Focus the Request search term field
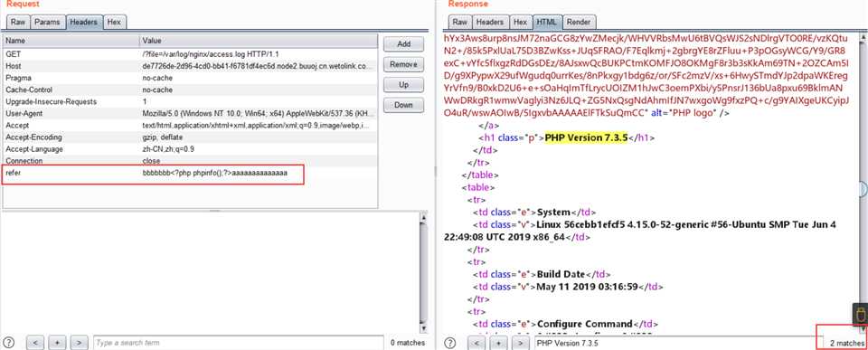The height and width of the screenshot is (350, 868). point(237,343)
